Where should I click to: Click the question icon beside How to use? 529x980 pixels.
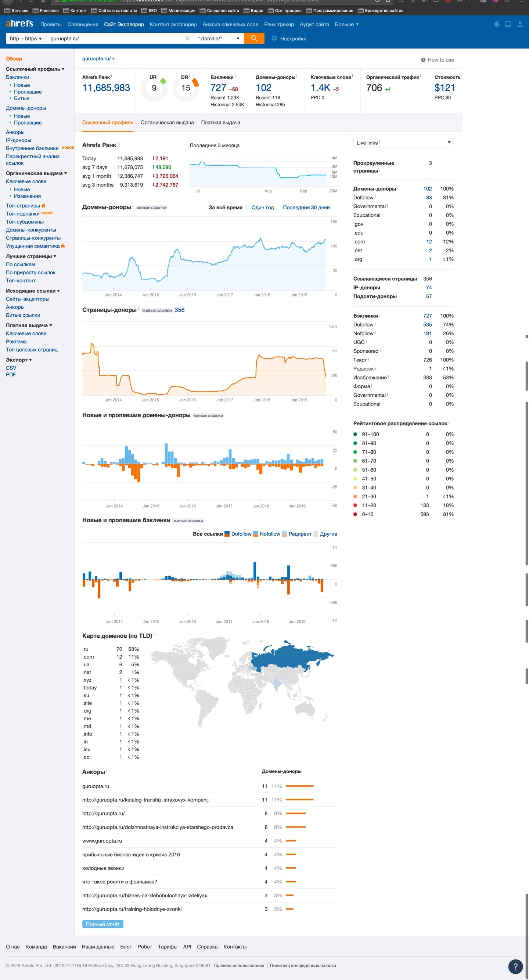click(x=423, y=60)
